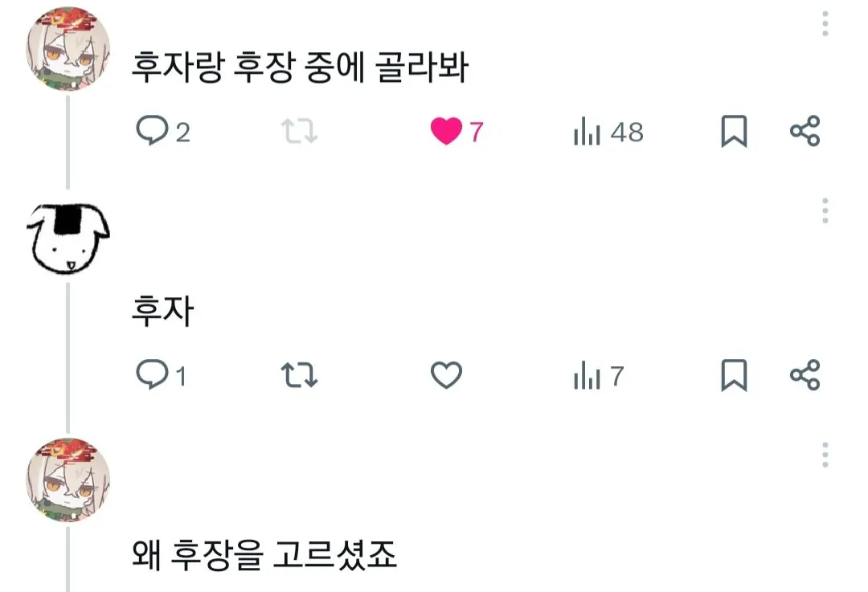Viewport: 868px width, 592px height.
Task: Like the '후자' reply
Action: click(446, 375)
